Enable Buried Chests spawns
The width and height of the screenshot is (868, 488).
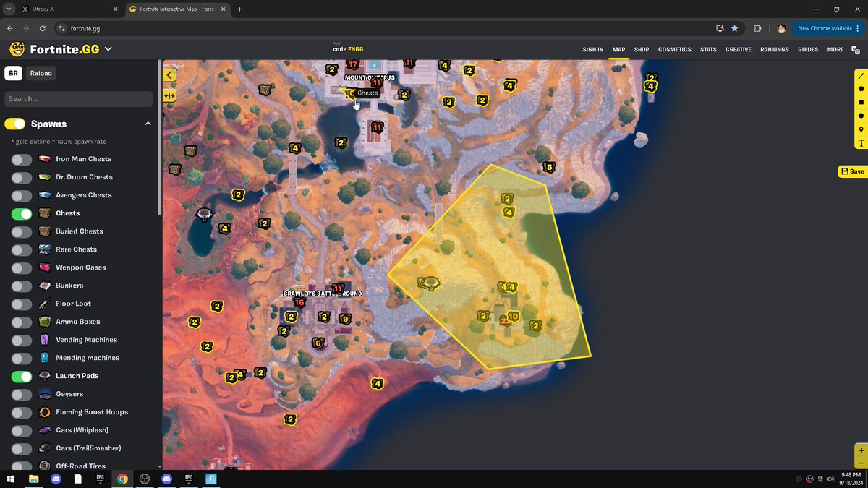pos(22,231)
